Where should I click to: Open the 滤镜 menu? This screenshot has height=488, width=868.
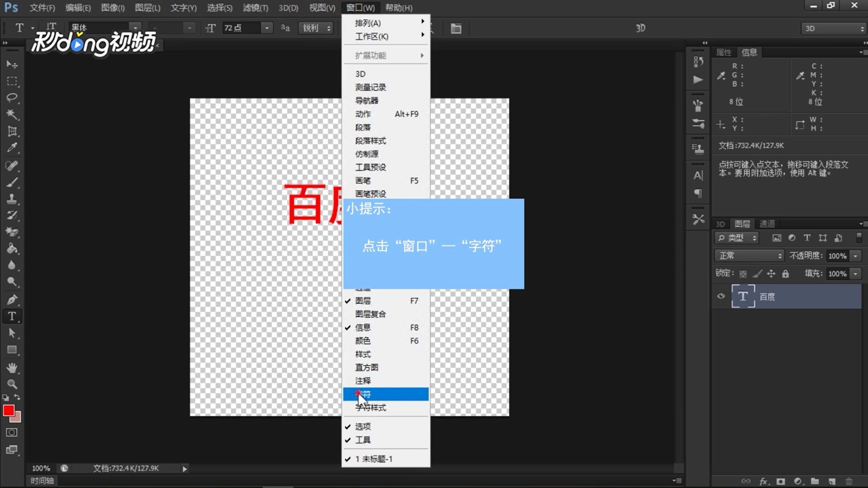tap(255, 8)
